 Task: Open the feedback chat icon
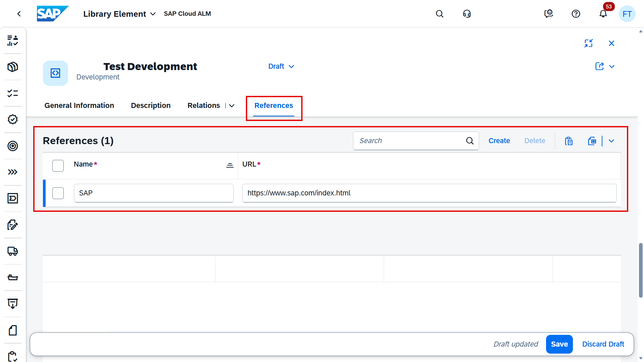(x=549, y=14)
